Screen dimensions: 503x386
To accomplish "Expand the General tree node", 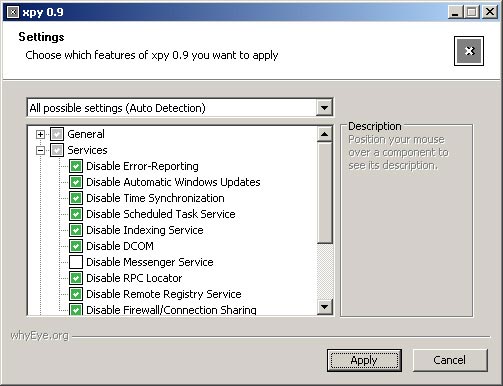I will click(40, 134).
